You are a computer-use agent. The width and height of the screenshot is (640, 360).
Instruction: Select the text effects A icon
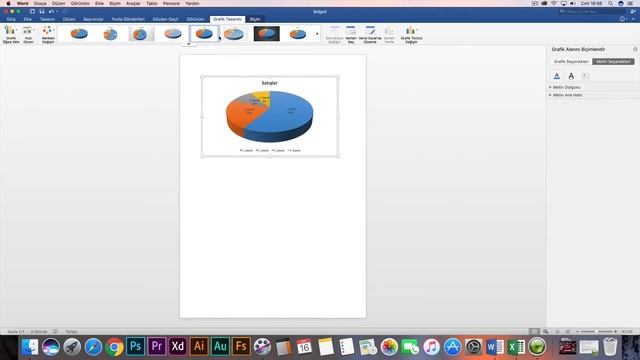click(x=571, y=76)
